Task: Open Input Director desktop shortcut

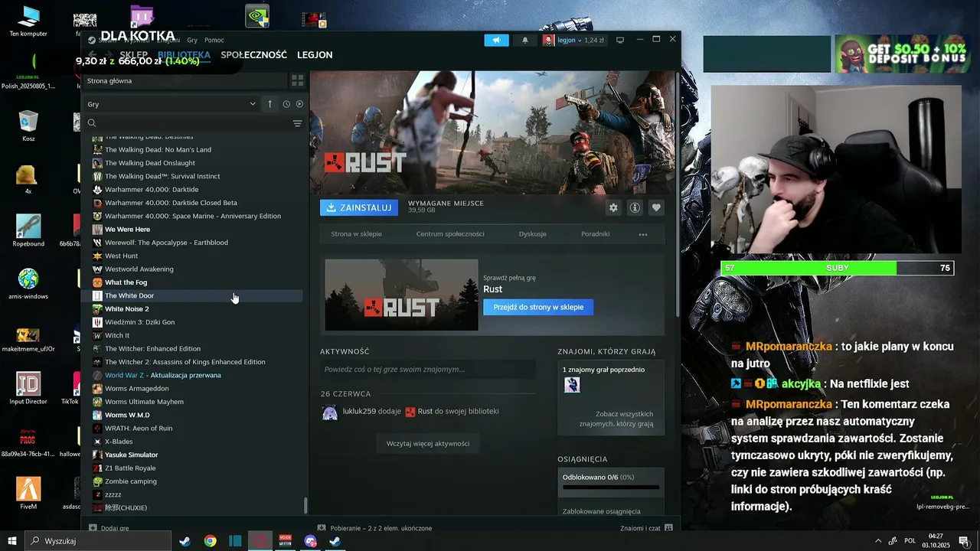Action: pos(28,389)
